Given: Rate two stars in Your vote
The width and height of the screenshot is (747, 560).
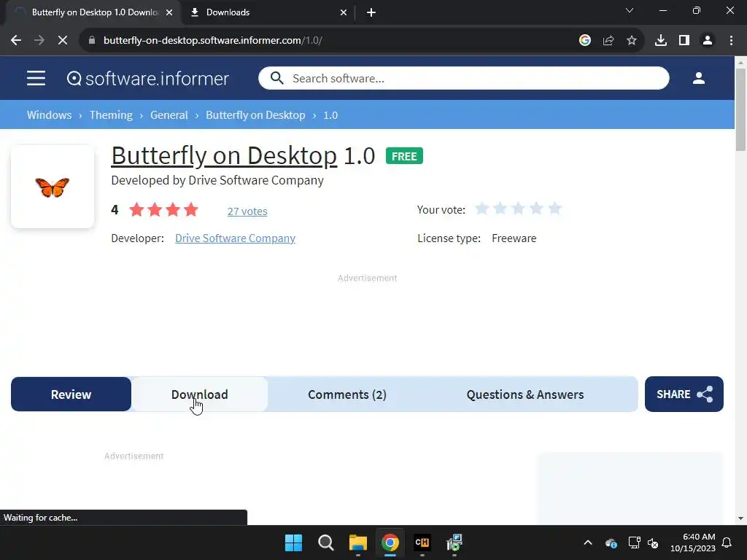Looking at the screenshot, I should (x=500, y=209).
